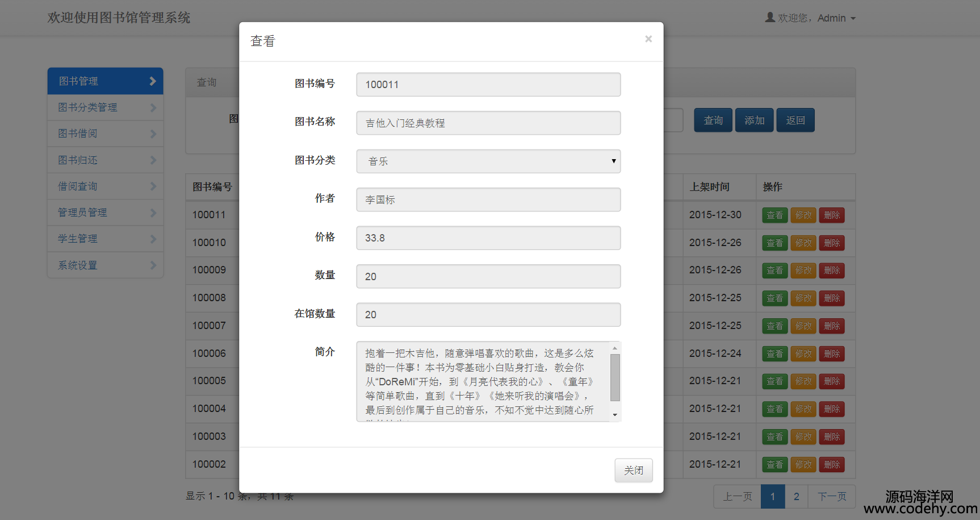The image size is (980, 520).
Task: Click red 删除 button for 2015-12-30 row
Action: click(x=831, y=215)
